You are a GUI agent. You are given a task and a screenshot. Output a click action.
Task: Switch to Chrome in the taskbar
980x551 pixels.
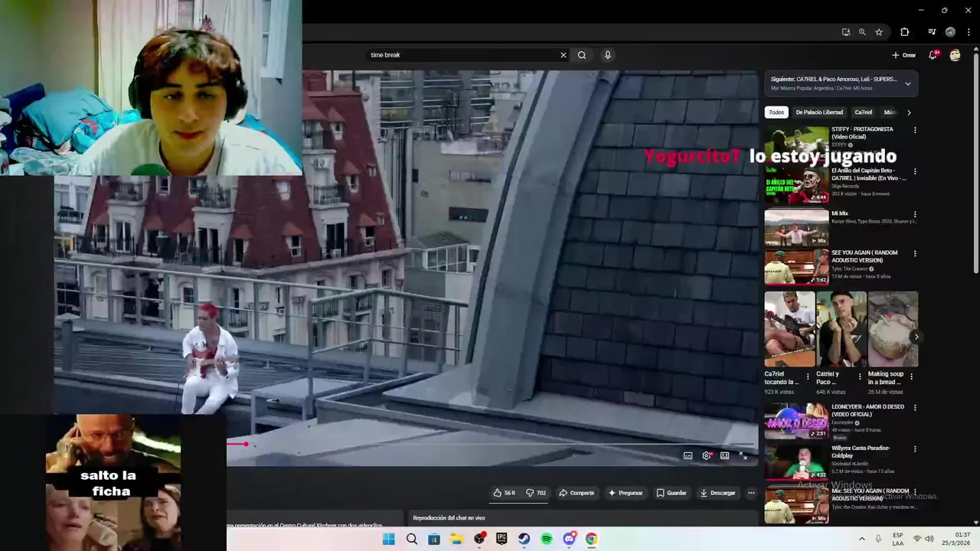[591, 539]
